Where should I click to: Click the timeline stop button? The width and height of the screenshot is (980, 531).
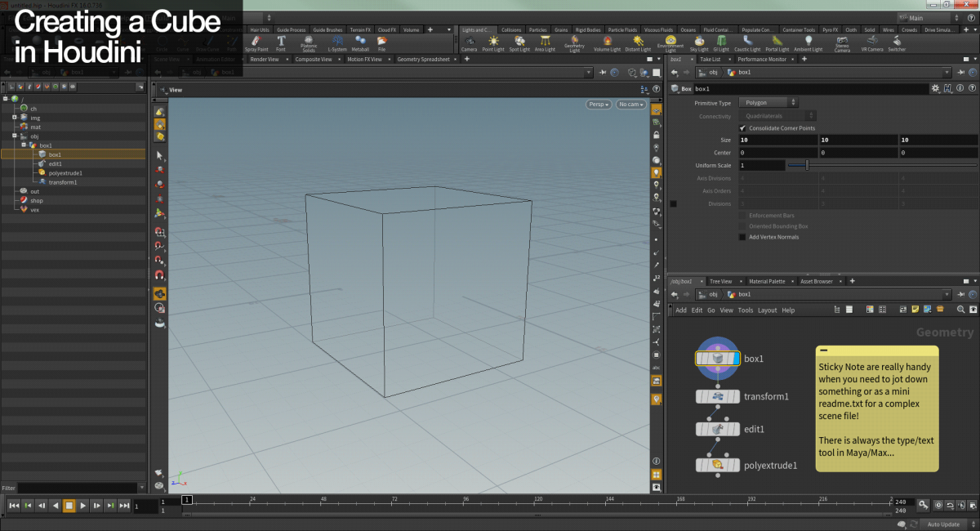69,506
